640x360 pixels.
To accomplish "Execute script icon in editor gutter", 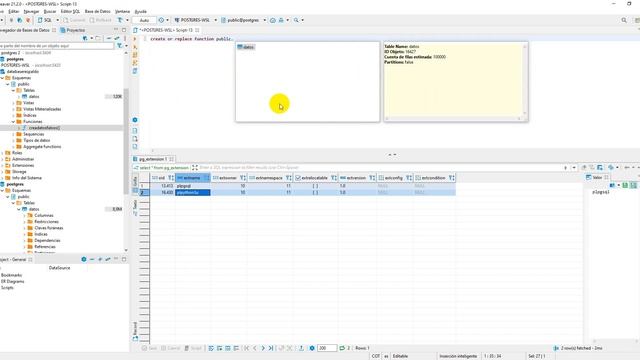I will pyautogui.click(x=135, y=55).
